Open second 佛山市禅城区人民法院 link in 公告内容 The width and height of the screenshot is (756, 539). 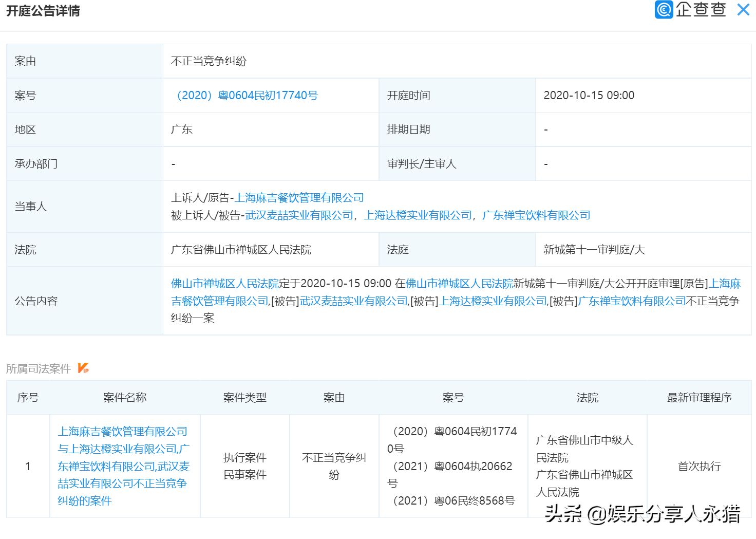point(459,284)
